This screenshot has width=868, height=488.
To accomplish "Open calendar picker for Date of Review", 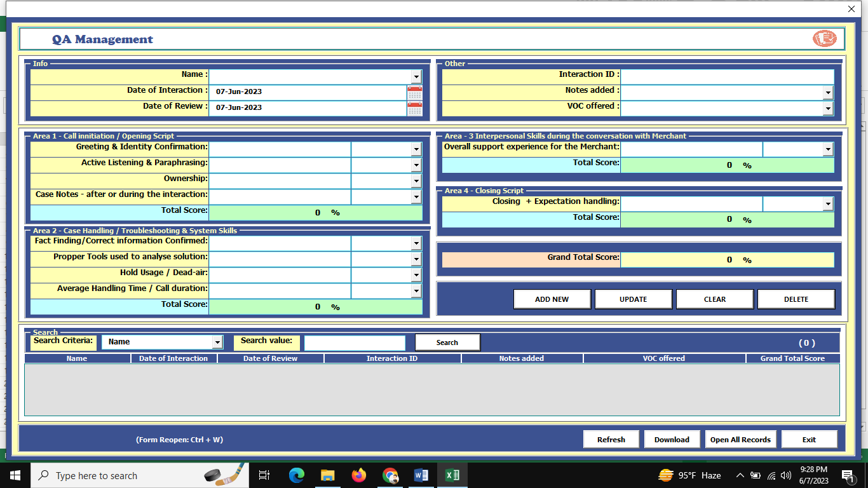I will pos(414,109).
